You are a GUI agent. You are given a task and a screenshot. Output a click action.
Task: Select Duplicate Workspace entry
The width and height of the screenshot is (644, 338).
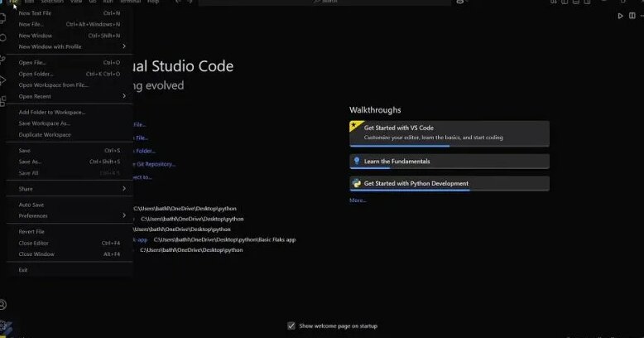pos(70,135)
